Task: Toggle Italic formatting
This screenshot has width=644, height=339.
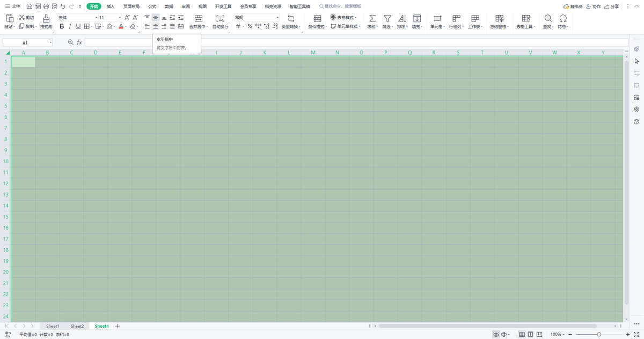Action: click(70, 26)
